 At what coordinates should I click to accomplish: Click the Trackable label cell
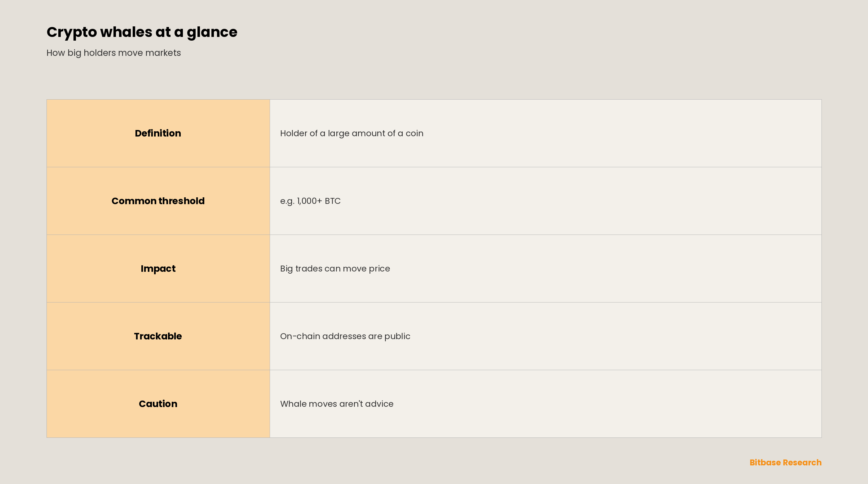coord(158,336)
